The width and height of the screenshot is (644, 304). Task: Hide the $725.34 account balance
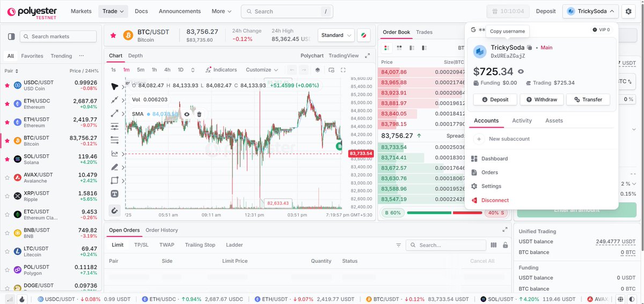(521, 71)
